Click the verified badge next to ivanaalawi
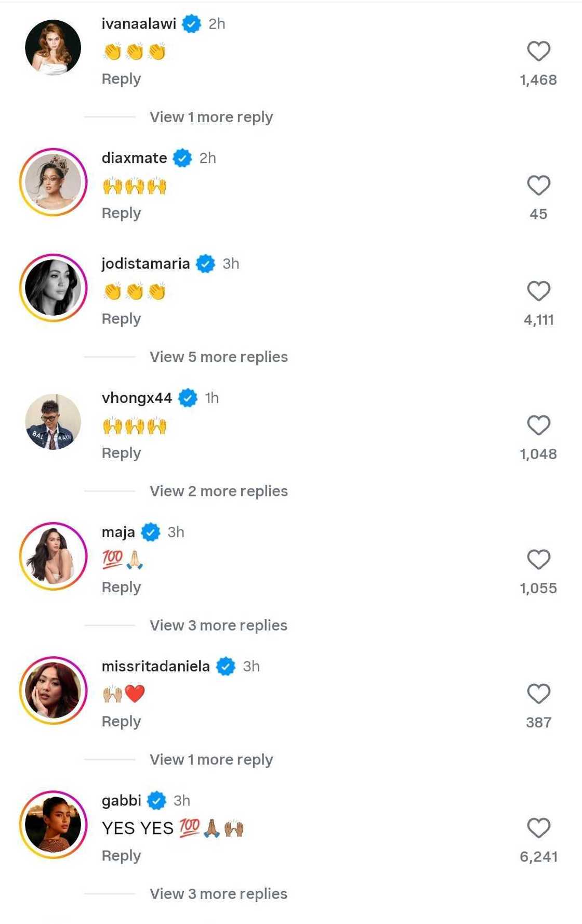This screenshot has width=582, height=924. (192, 23)
